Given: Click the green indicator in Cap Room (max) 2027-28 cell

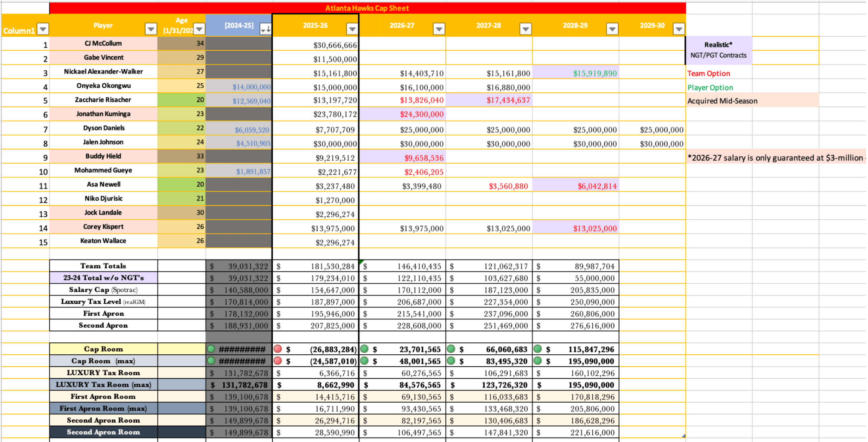Looking at the screenshot, I should point(451,361).
